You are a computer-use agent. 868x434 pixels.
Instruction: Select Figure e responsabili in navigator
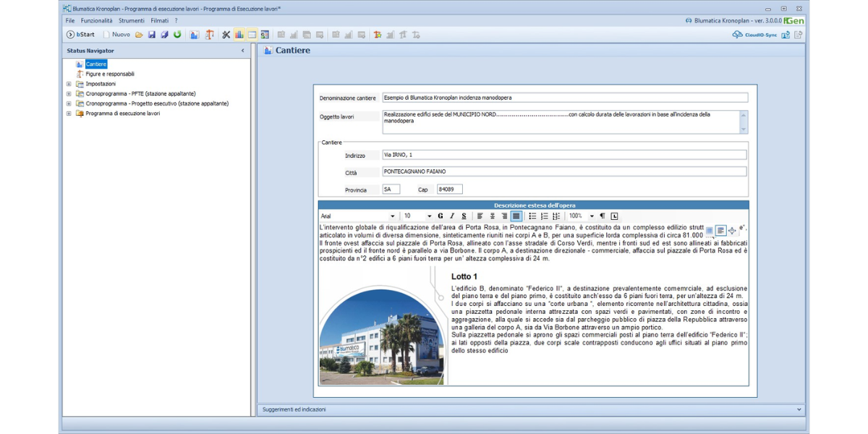tap(110, 74)
